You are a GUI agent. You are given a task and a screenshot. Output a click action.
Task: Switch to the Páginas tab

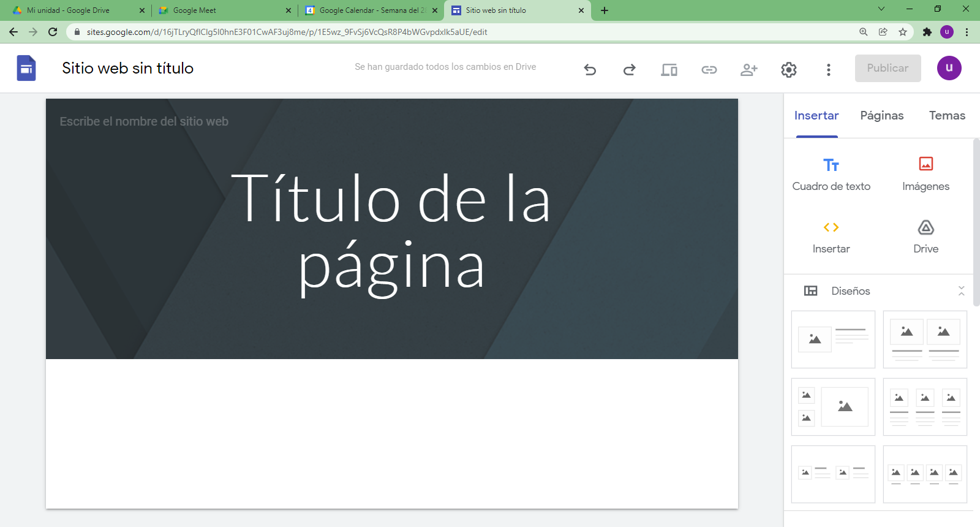coord(882,116)
